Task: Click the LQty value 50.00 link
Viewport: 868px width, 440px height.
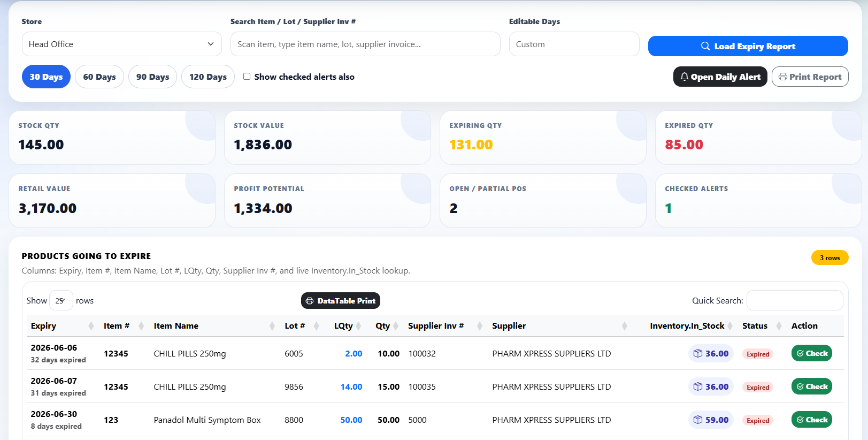Action: tap(351, 420)
